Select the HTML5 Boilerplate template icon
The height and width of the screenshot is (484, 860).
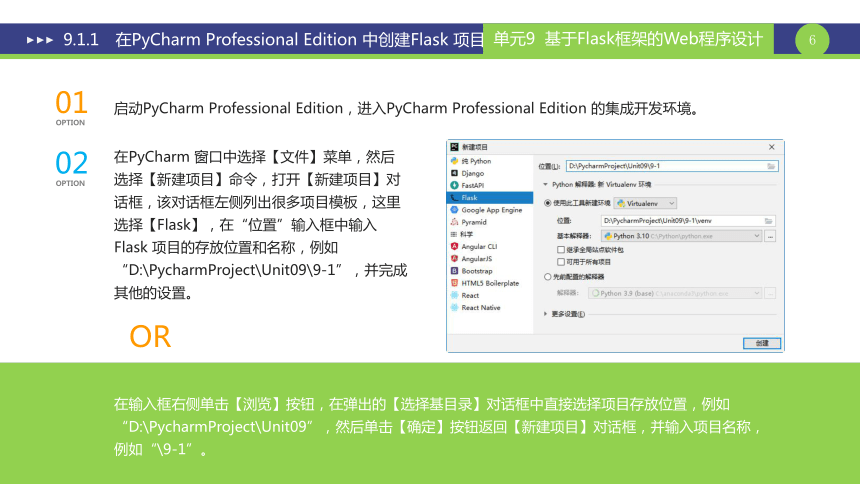tap(454, 283)
